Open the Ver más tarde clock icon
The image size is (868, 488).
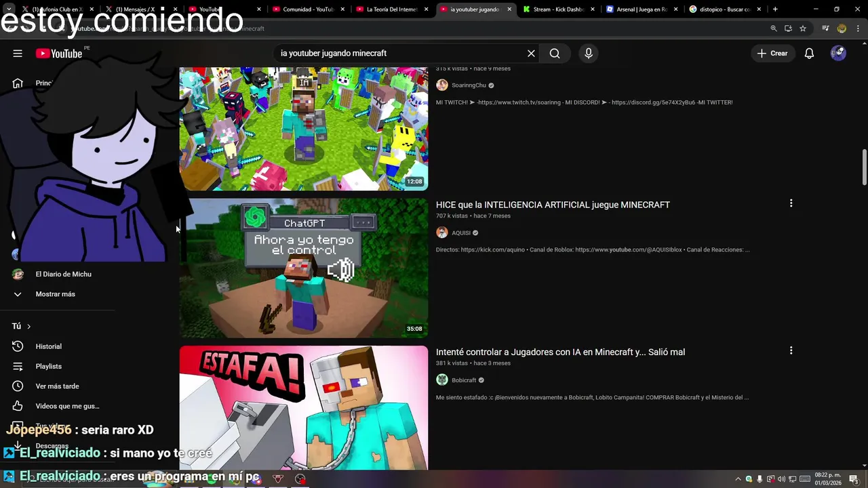coord(18,386)
